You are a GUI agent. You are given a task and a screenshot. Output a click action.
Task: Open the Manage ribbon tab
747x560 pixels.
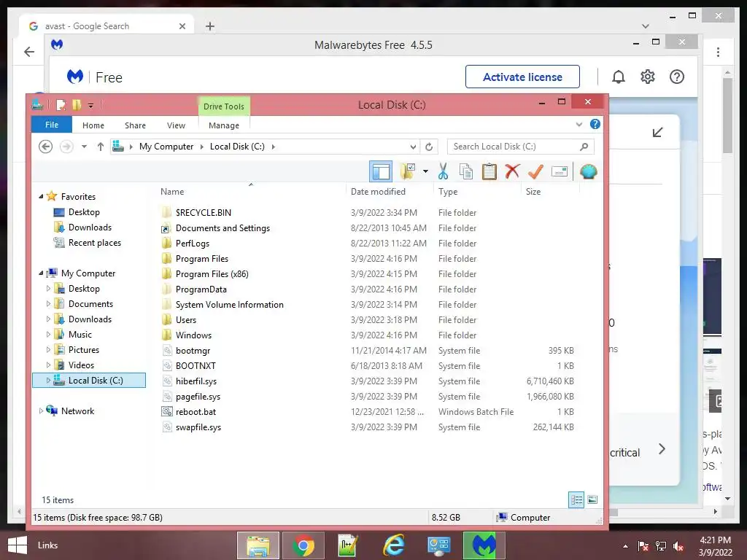pos(224,125)
